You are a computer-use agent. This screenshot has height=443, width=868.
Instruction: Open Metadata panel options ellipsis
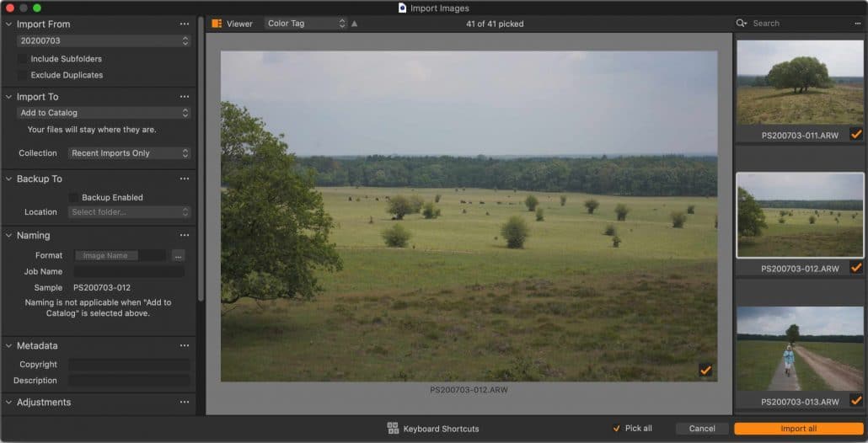click(x=185, y=345)
